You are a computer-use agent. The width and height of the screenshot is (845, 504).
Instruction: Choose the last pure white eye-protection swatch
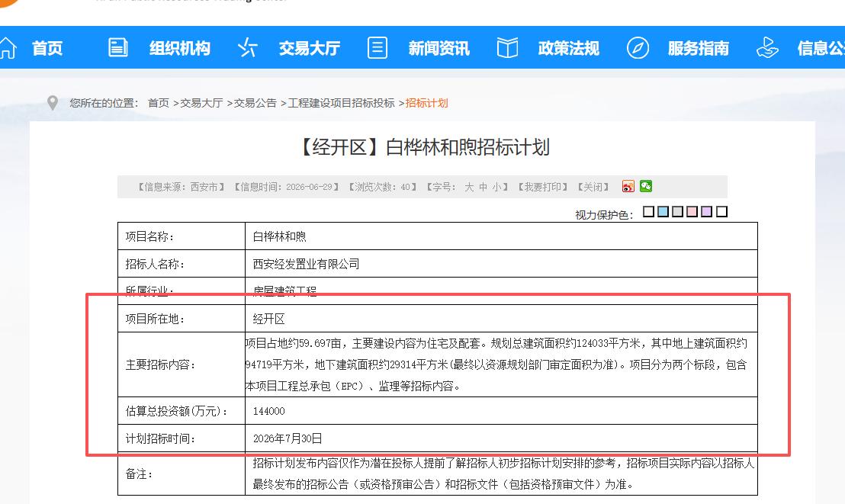(x=722, y=211)
